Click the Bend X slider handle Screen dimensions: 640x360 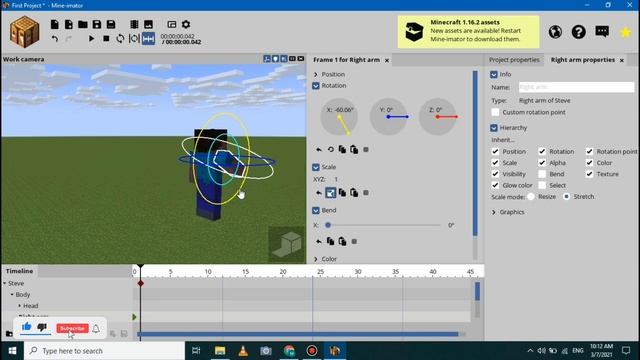click(328, 225)
